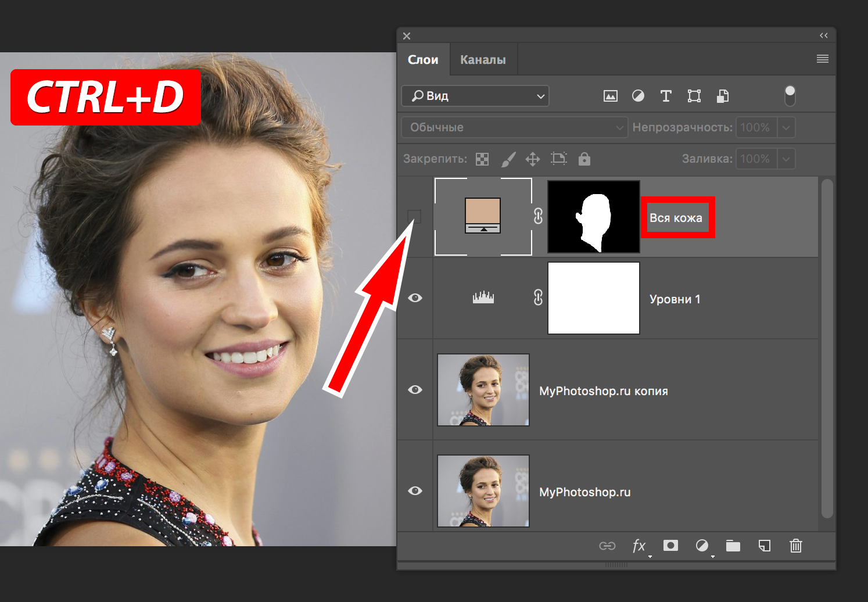Hide the Уровни 1 layer
Viewport: 868px width, 602px height.
415,298
